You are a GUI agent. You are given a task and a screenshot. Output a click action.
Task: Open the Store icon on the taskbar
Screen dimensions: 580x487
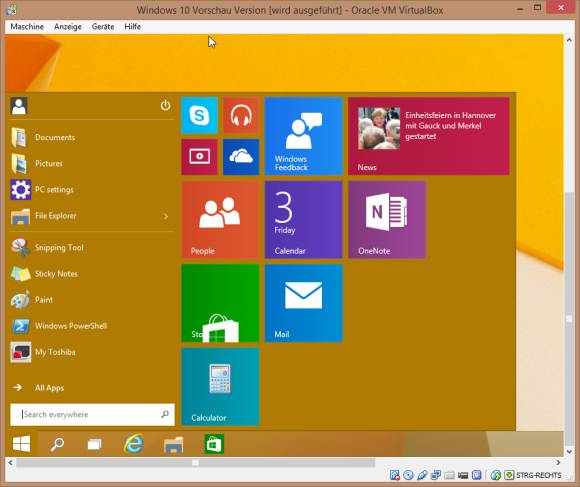click(x=214, y=444)
